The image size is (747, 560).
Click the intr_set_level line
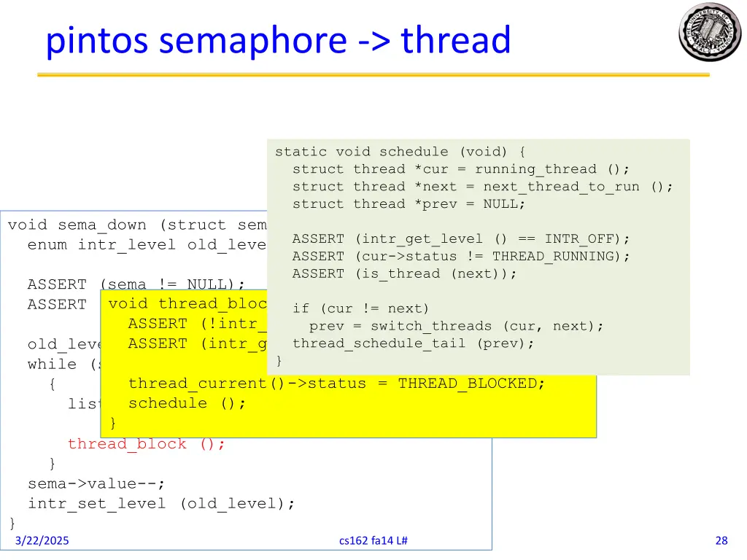tap(161, 503)
